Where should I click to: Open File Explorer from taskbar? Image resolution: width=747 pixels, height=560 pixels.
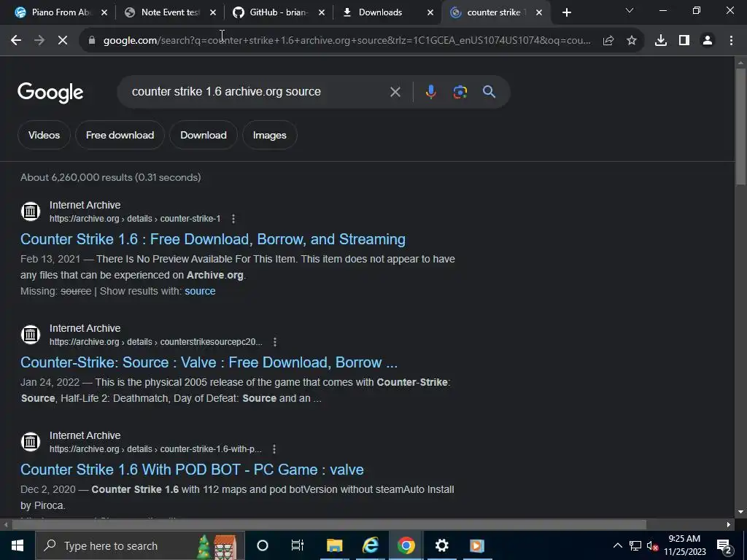pos(334,545)
